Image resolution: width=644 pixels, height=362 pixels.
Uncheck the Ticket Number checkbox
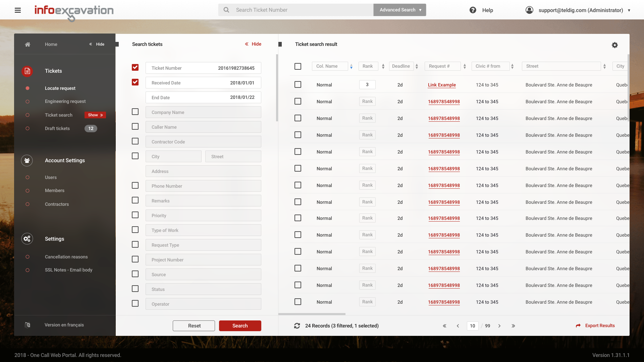pos(135,67)
